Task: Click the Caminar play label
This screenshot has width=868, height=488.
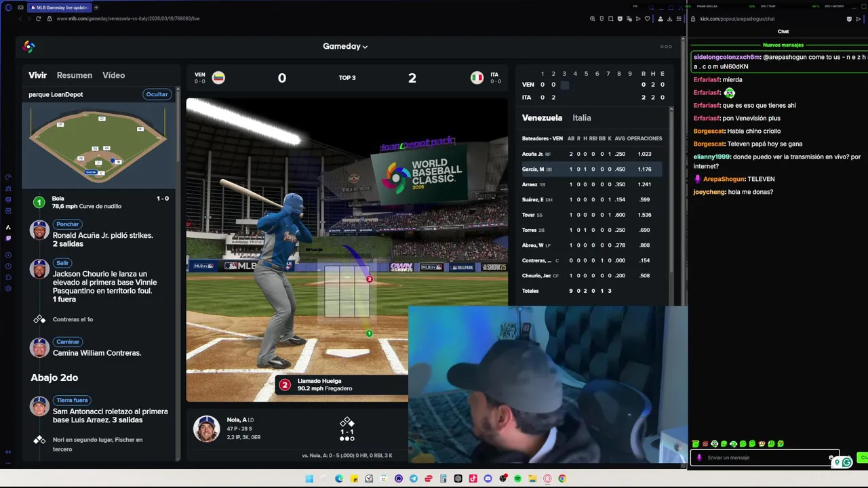Action: pyautogui.click(x=68, y=342)
